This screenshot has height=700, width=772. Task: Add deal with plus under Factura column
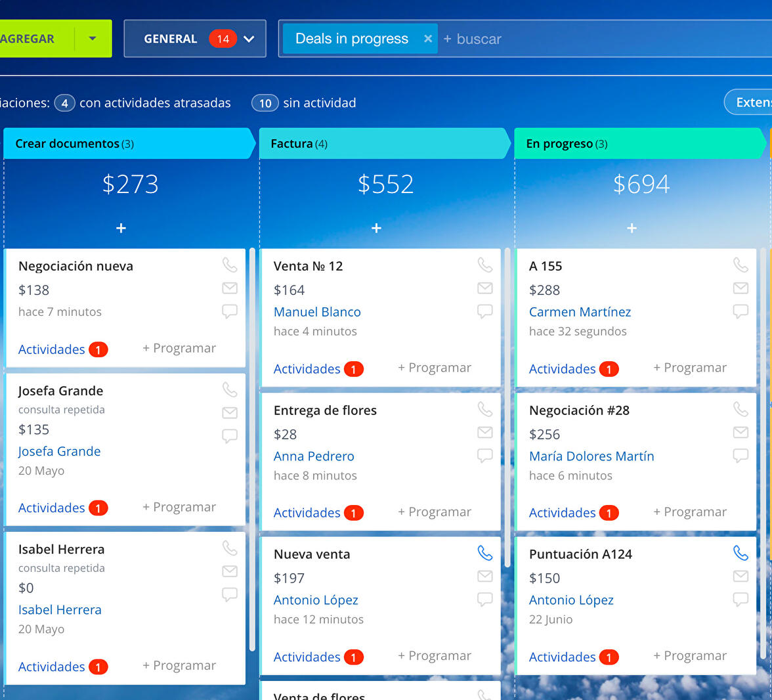click(x=376, y=228)
